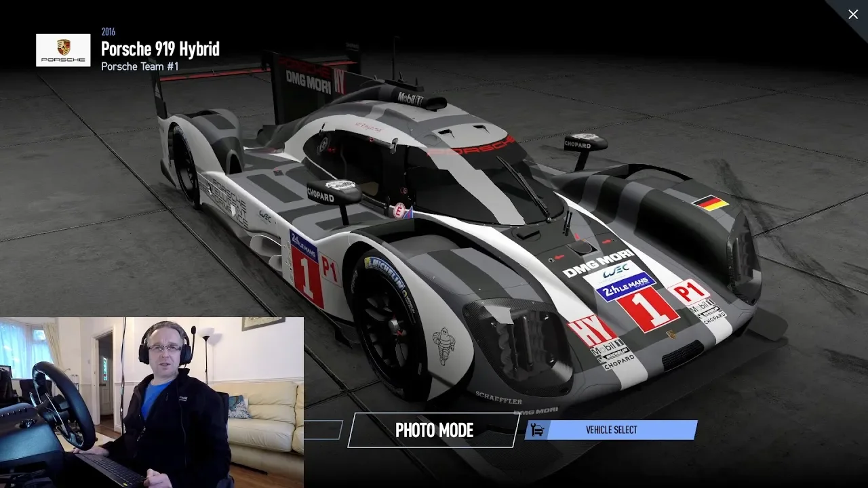Click the webcam overlay of the presenter
This screenshot has height=488, width=868.
click(152, 403)
